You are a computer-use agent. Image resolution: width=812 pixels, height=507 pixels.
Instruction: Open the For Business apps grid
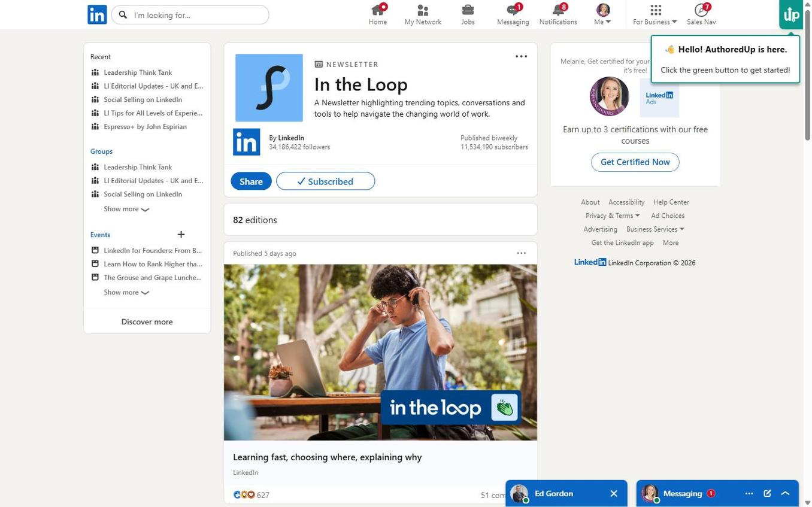[655, 14]
